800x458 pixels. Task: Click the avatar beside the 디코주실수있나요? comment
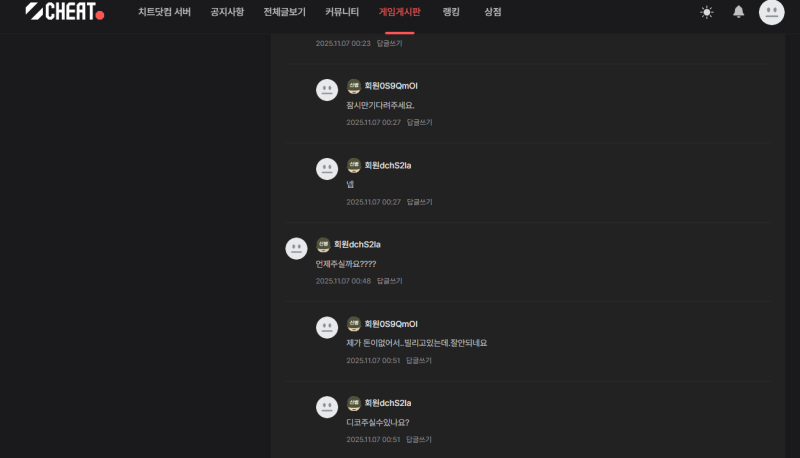pyautogui.click(x=327, y=407)
